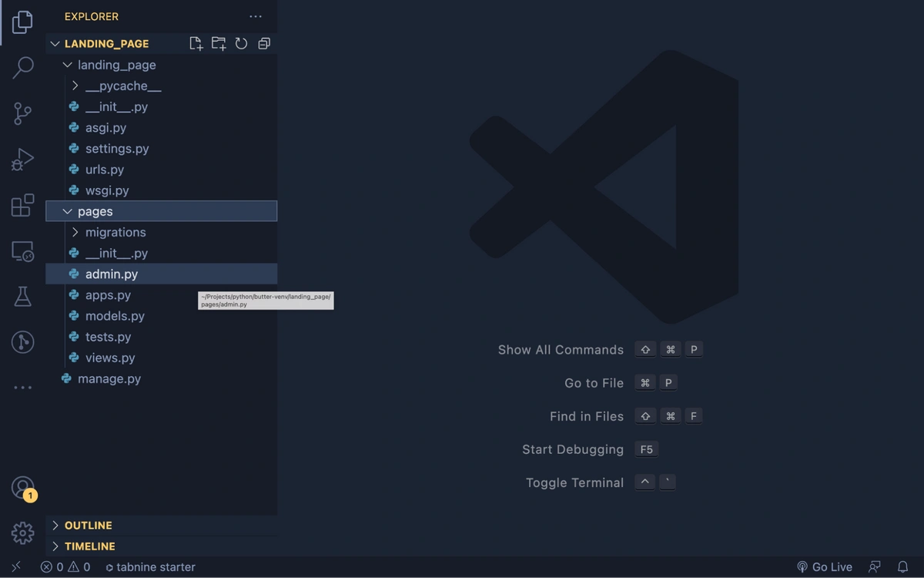Open the settings.py file
Viewport: 924px width, 578px height.
tap(162, 148)
